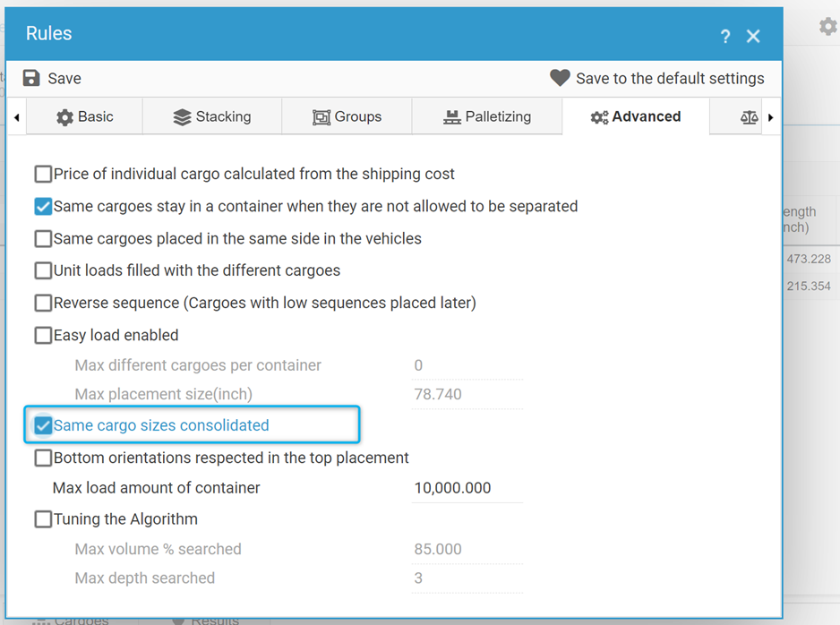Viewport: 840px width, 625px height.
Task: Close the Rules dialog
Action: point(753,37)
